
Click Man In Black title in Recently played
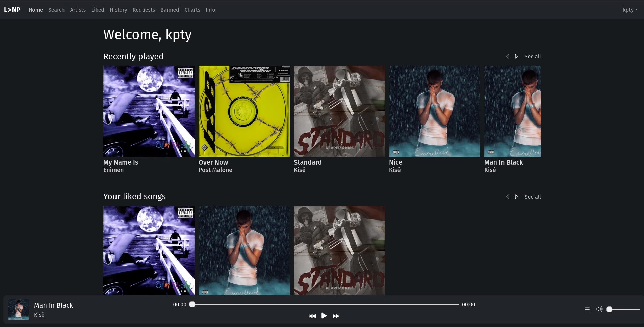click(504, 162)
